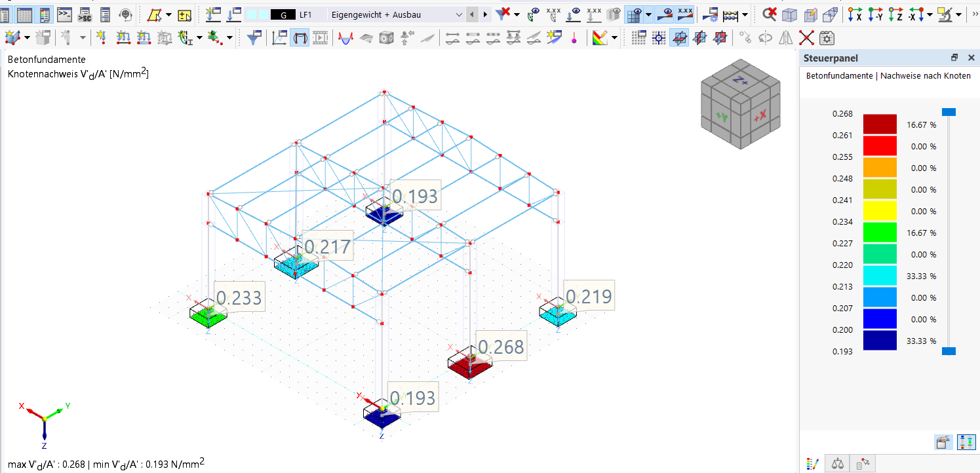The width and height of the screenshot is (980, 473).
Task: Go to previous load case arrow
Action: [473, 14]
